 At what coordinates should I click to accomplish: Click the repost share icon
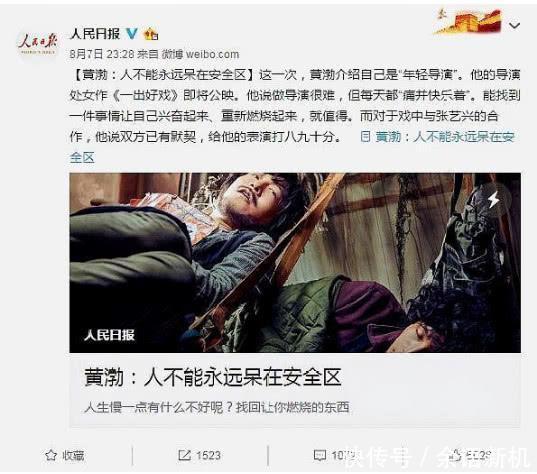point(184,455)
